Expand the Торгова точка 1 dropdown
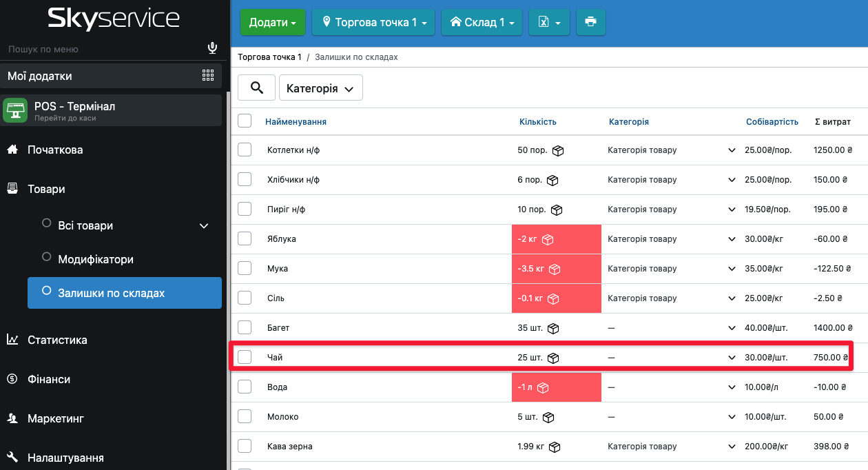Viewport: 868px width, 470px height. click(x=373, y=22)
